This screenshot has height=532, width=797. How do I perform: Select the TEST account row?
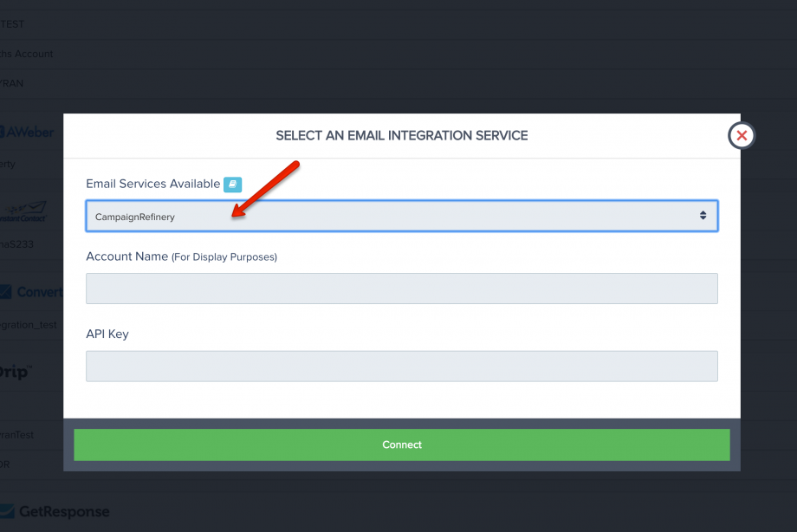[12, 24]
